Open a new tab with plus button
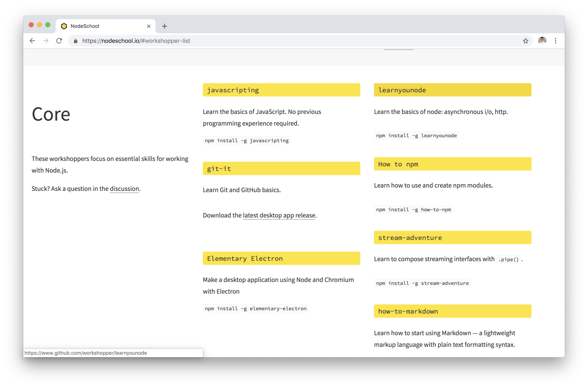Screen dimensions: 588x388 tap(164, 26)
